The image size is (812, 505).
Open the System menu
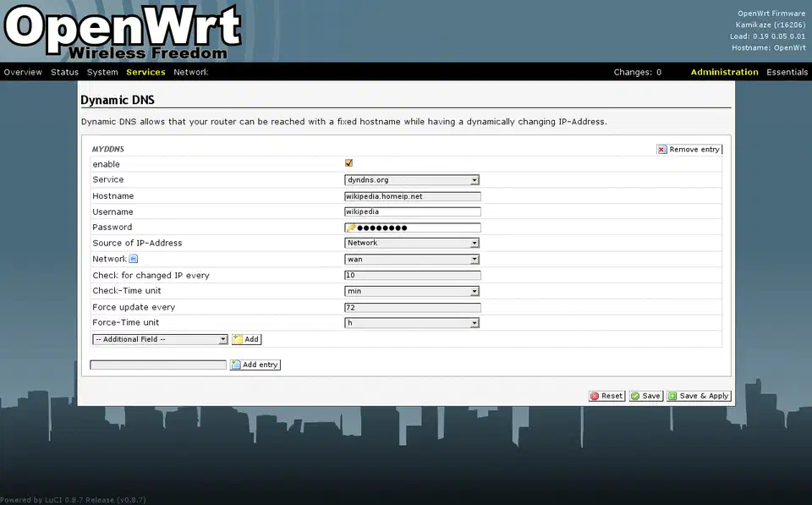coord(102,72)
